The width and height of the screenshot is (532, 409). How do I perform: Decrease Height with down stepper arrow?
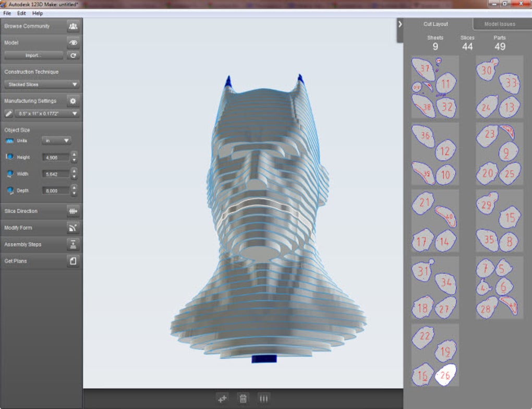[x=74, y=160]
